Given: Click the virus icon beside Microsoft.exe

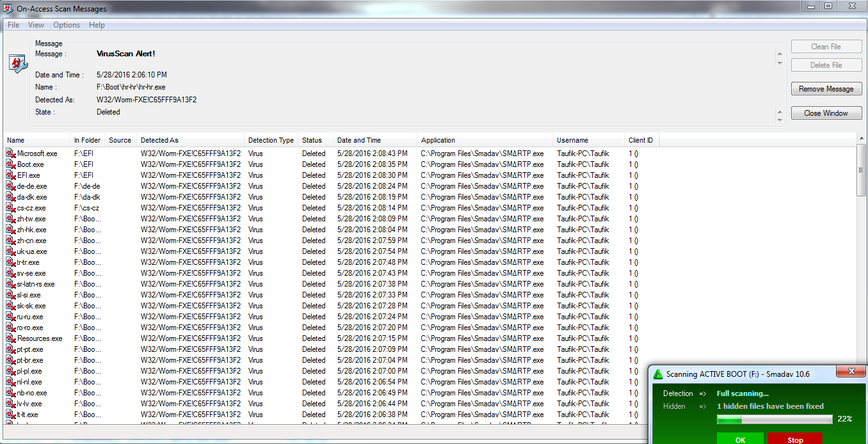Looking at the screenshot, I should 10,154.
